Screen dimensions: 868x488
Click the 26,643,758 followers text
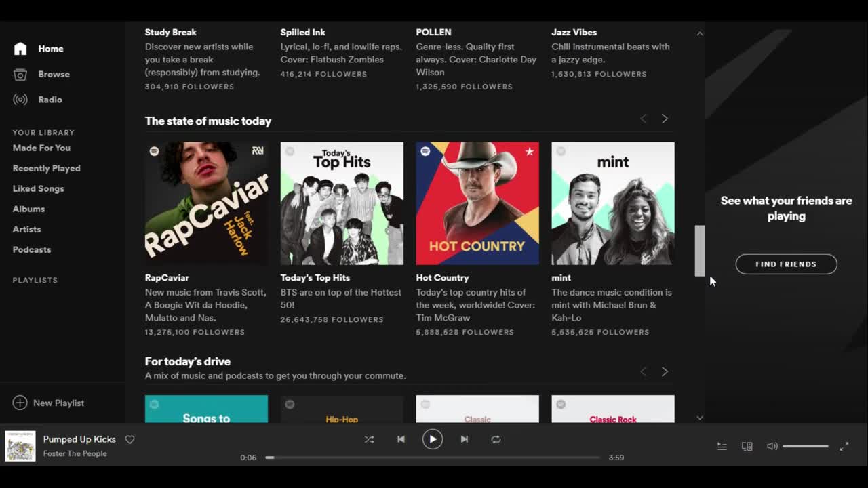click(332, 319)
